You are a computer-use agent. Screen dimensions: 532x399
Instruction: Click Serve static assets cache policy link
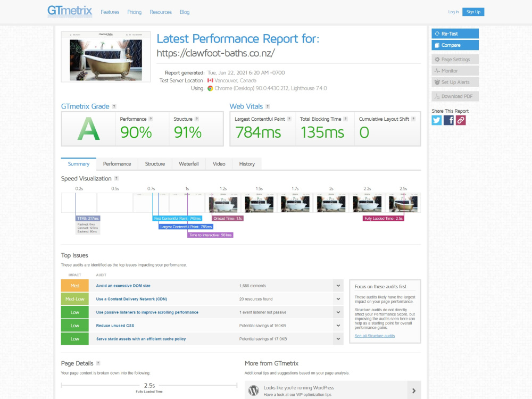coord(141,338)
